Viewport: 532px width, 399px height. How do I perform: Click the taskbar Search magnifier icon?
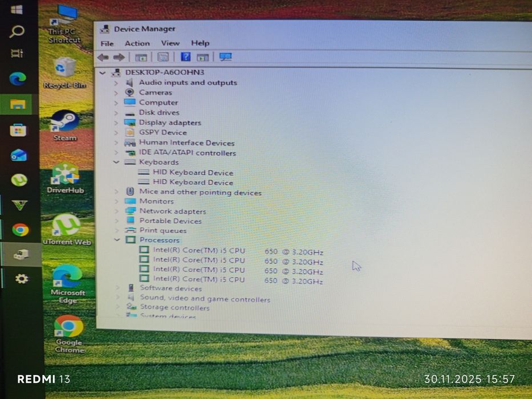point(17,31)
